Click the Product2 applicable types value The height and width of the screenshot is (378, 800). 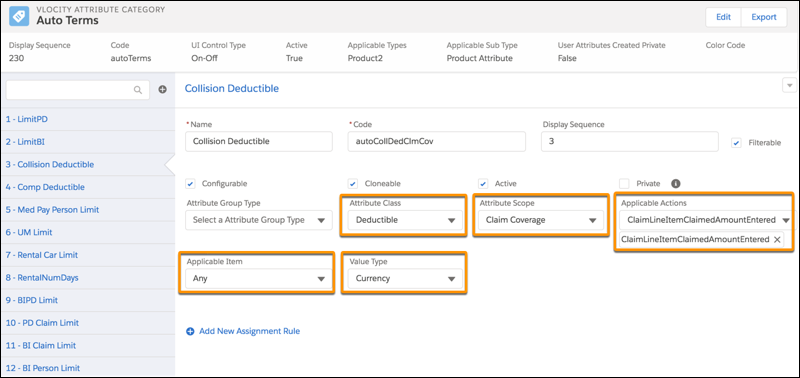point(365,58)
